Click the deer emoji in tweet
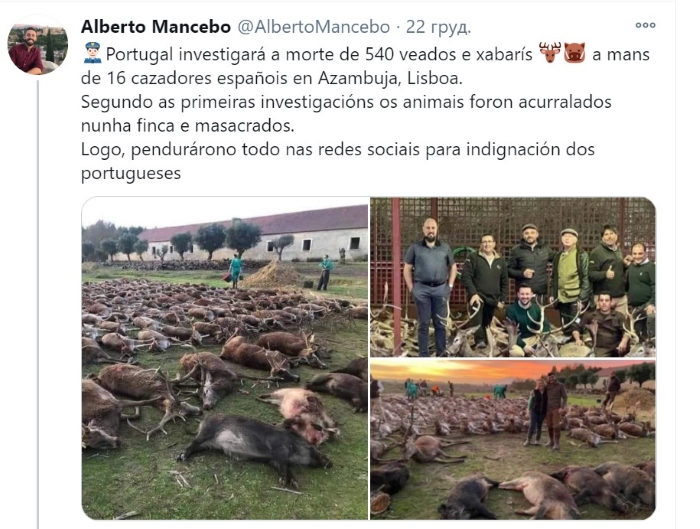Image resolution: width=700 pixels, height=529 pixels. [550, 53]
